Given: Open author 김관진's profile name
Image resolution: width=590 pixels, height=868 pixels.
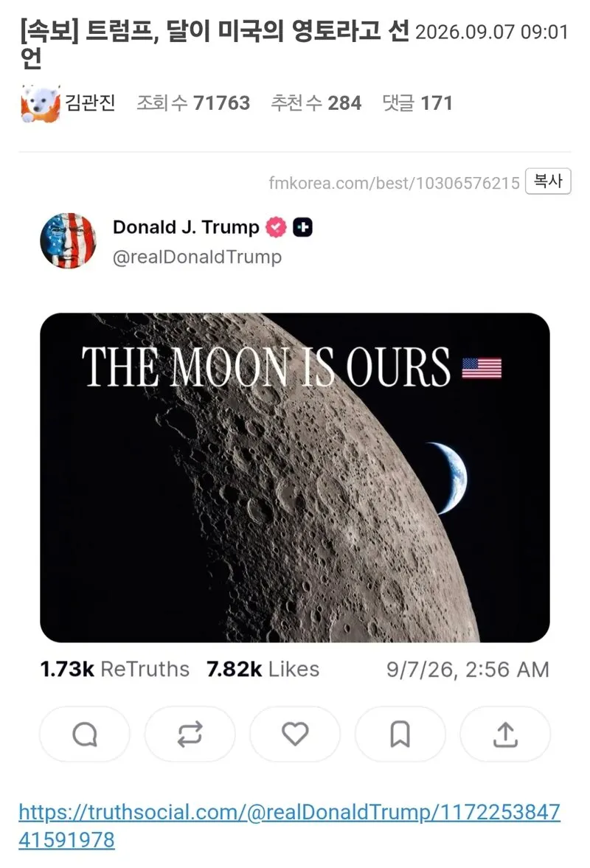Looking at the screenshot, I should [90, 103].
